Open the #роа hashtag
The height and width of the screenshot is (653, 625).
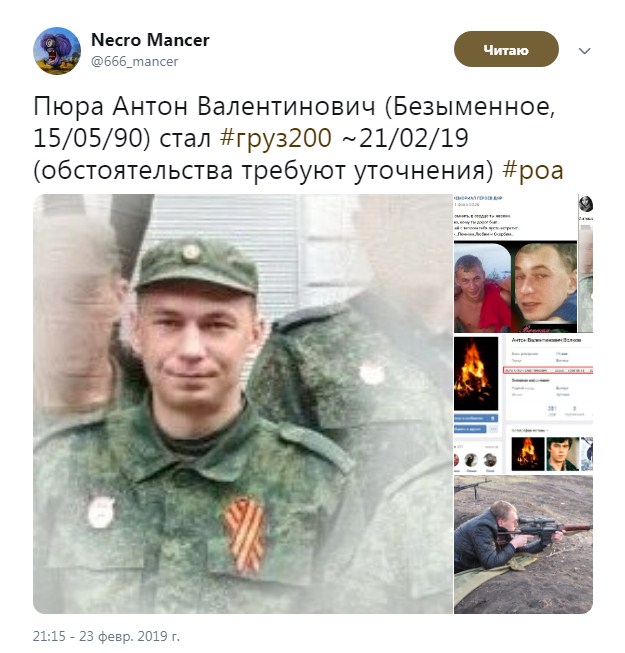pyautogui.click(x=533, y=170)
